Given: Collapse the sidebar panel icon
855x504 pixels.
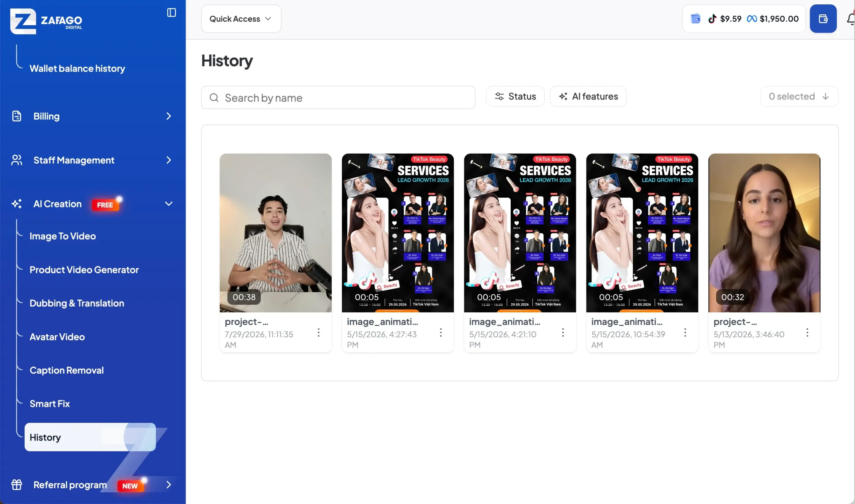Looking at the screenshot, I should coord(171,13).
